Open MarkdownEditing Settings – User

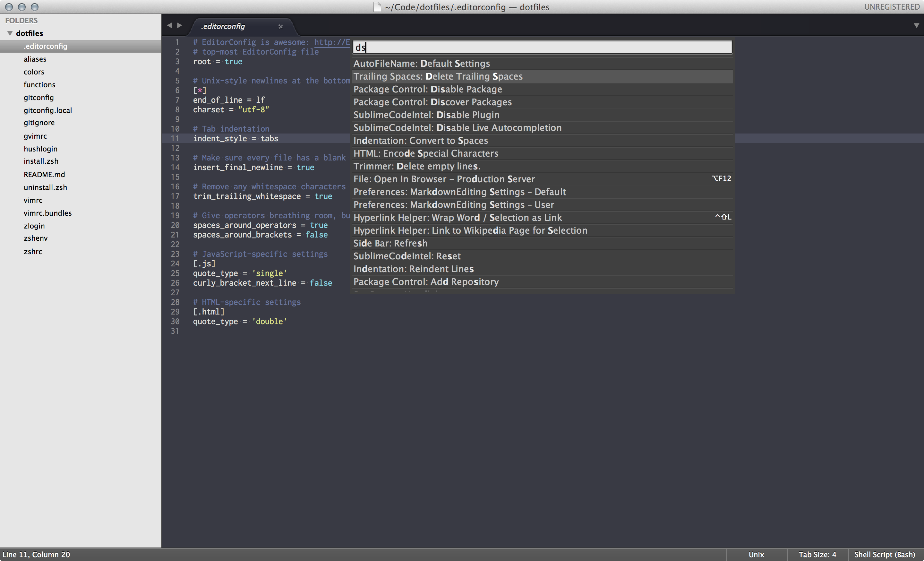pyautogui.click(x=542, y=204)
